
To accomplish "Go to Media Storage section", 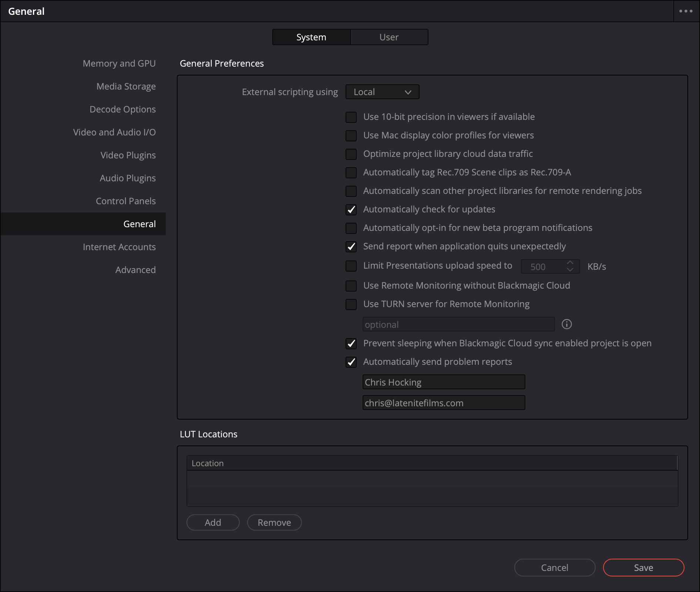I will tap(126, 87).
